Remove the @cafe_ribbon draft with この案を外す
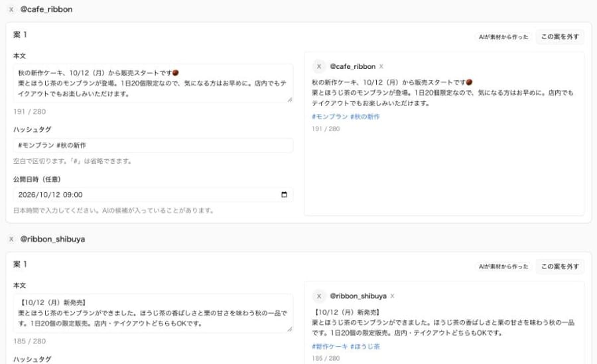597x364 pixels. pos(560,36)
